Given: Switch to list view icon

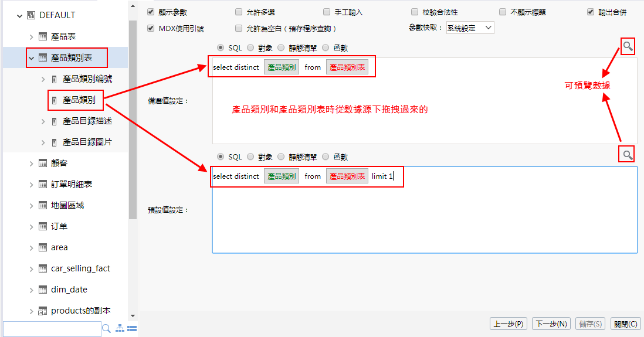Looking at the screenshot, I should (x=132, y=329).
